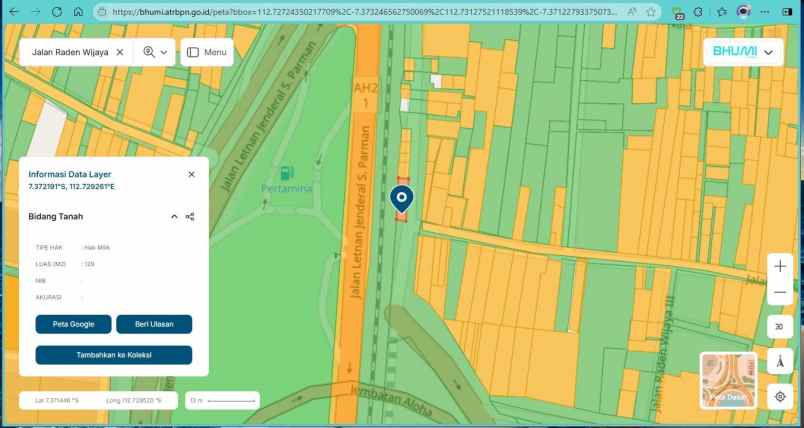Share the Bidang Tanah parcel info

point(190,216)
